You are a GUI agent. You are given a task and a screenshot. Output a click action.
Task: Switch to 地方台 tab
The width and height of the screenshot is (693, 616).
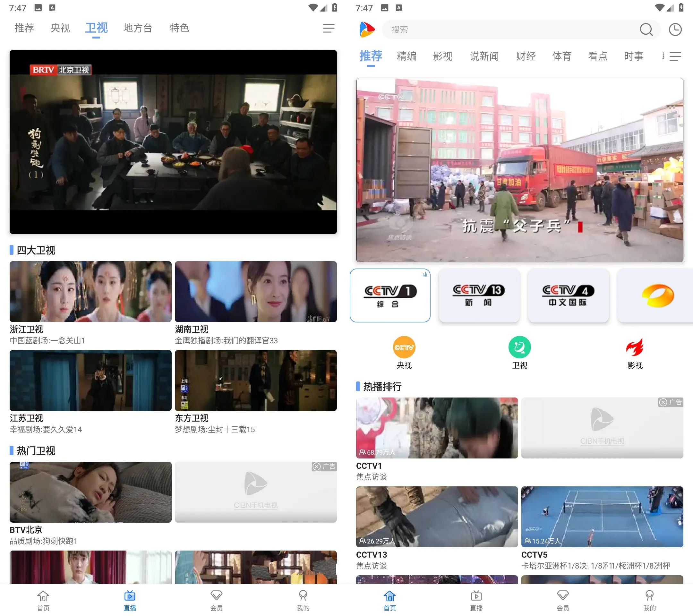click(x=137, y=28)
